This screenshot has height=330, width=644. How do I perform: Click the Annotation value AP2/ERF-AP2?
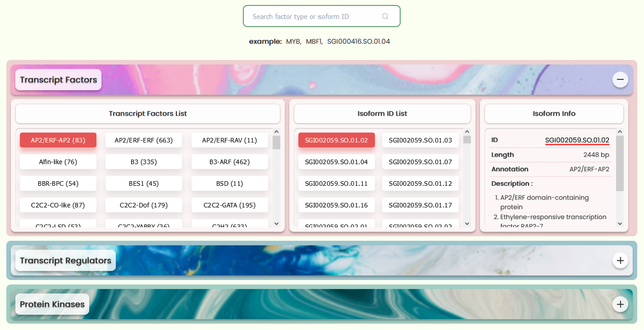point(589,169)
